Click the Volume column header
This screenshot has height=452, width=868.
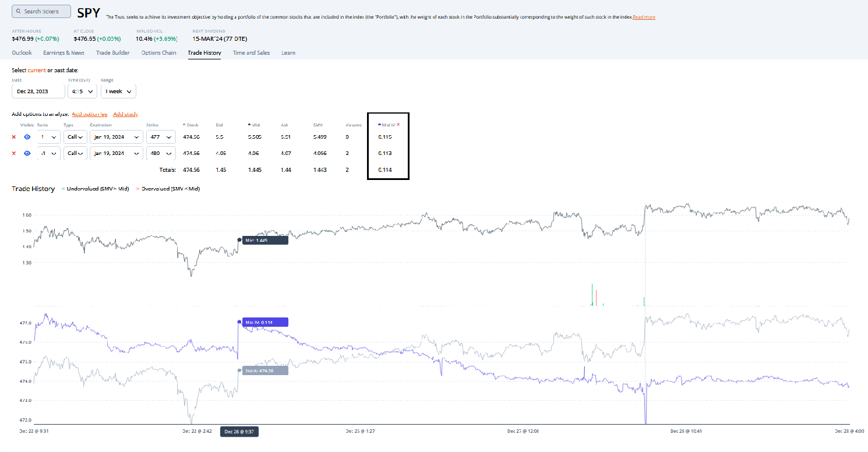click(354, 125)
